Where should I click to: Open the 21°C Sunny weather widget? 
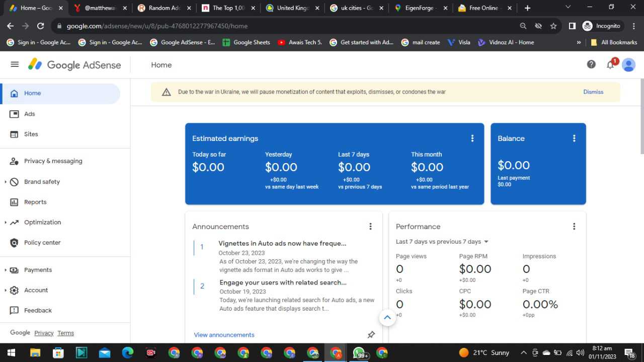click(484, 352)
